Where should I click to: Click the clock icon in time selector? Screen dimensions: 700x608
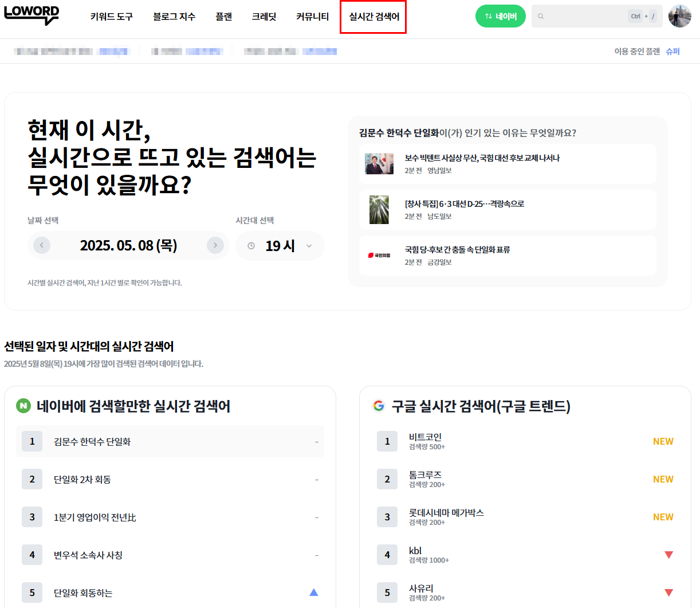click(251, 246)
